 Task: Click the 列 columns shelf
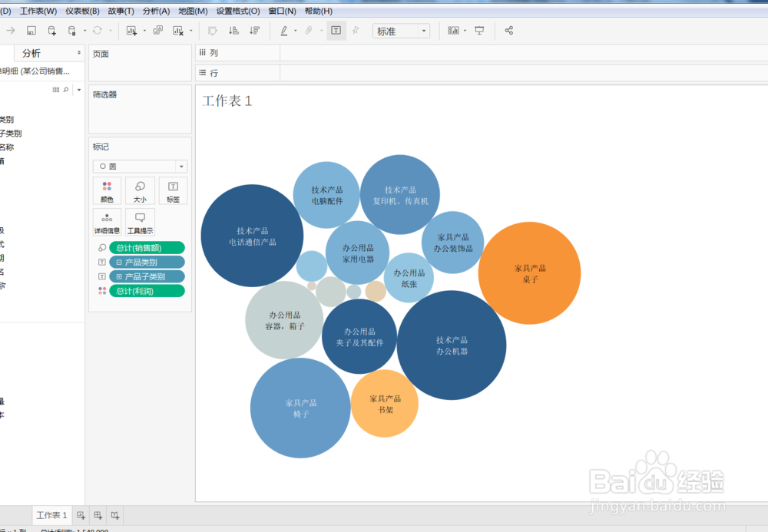point(482,53)
